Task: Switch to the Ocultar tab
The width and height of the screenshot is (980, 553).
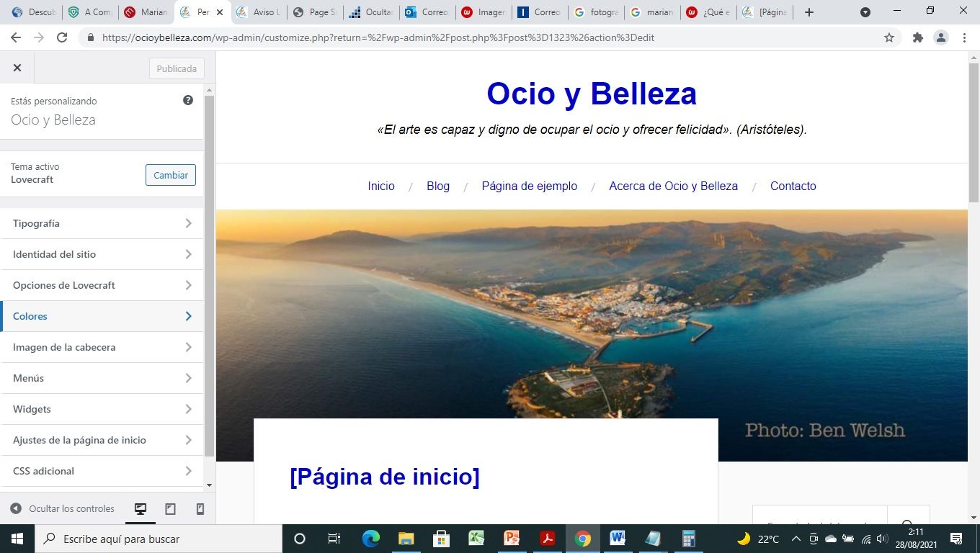Action: click(x=370, y=12)
